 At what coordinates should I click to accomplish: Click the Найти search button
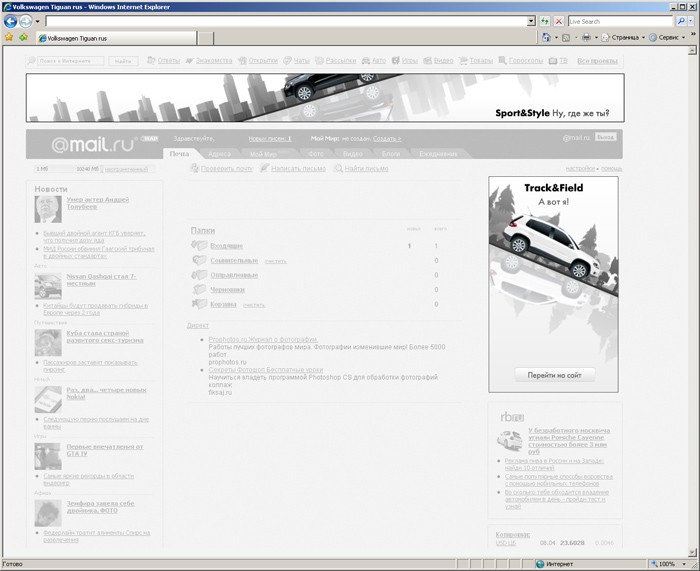(123, 61)
